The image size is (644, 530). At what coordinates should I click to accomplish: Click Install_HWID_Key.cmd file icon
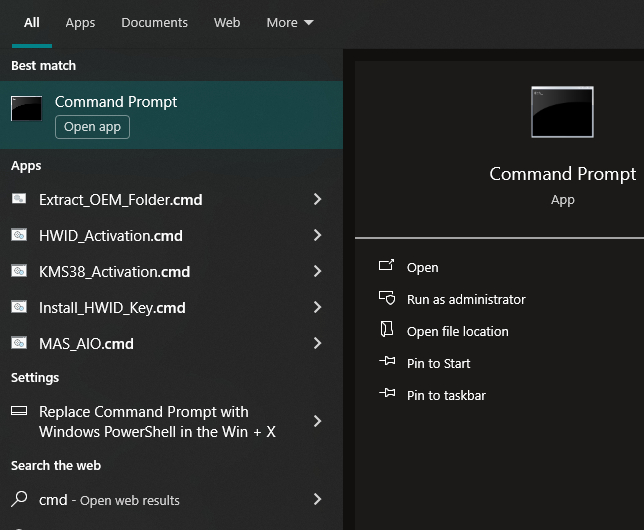[x=19, y=307]
